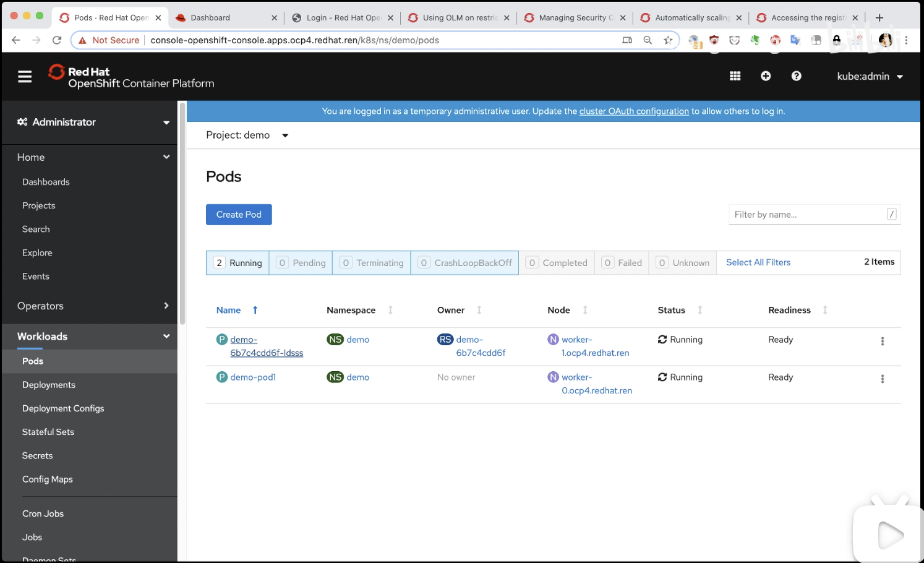Open the cluster OAuth configuration link
The width and height of the screenshot is (924, 563).
634,111
